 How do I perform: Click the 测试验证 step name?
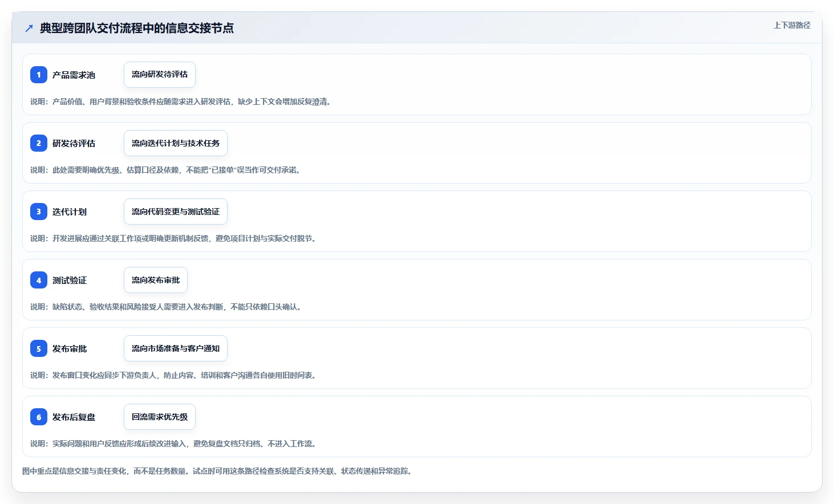(x=70, y=281)
